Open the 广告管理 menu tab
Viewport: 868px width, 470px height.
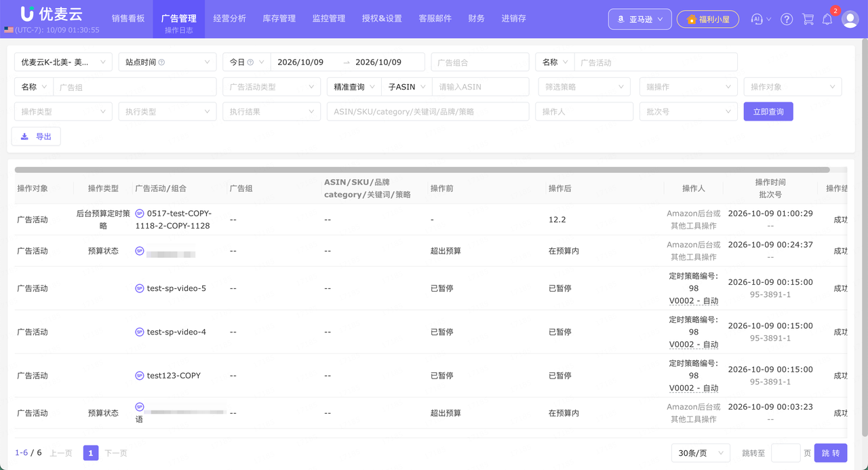(x=178, y=19)
